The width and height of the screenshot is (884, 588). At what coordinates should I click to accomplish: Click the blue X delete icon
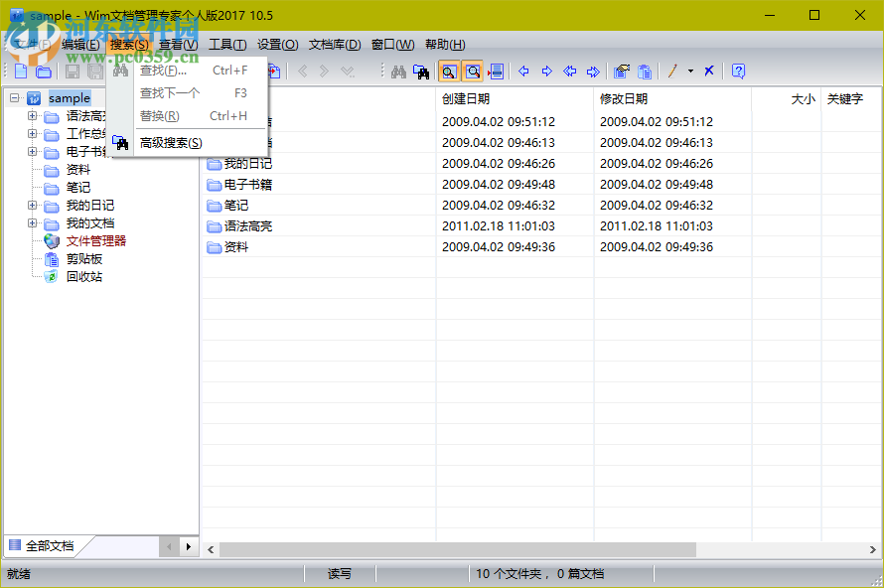click(708, 71)
